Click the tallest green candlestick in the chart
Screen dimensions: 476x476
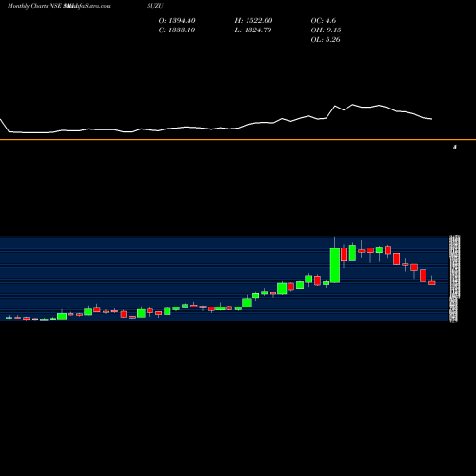[x=335, y=266]
